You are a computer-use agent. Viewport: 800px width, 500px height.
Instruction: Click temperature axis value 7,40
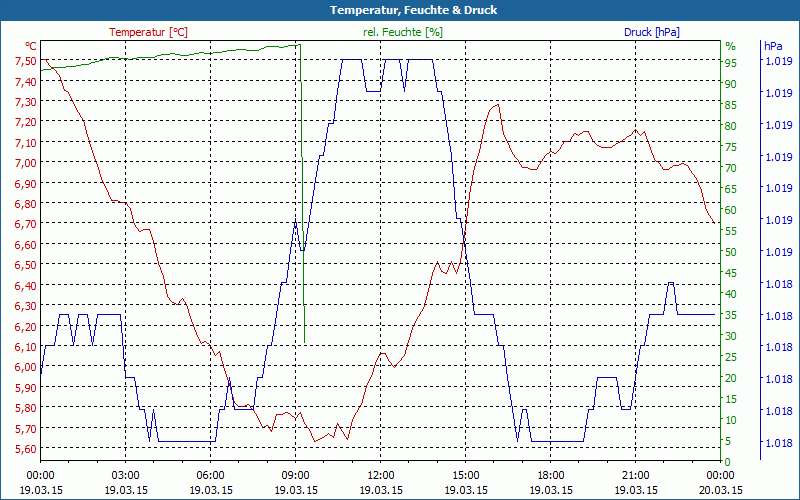tap(26, 81)
